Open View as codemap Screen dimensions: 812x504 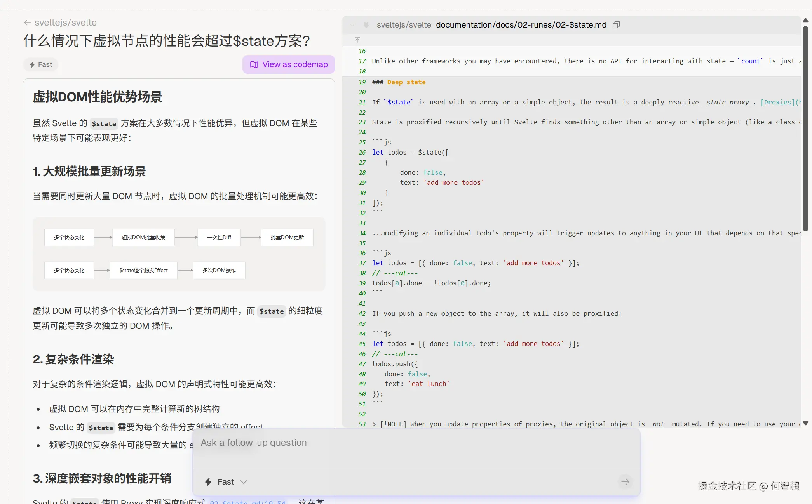(x=289, y=64)
